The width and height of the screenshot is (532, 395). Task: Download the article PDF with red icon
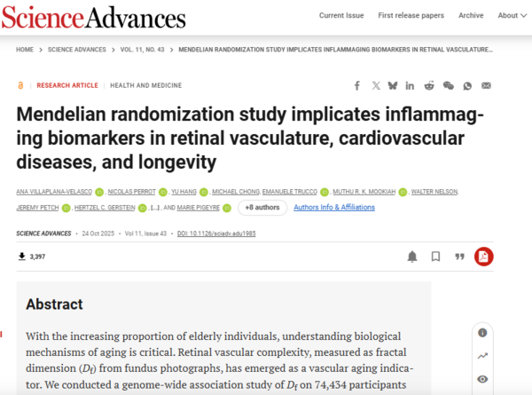483,257
